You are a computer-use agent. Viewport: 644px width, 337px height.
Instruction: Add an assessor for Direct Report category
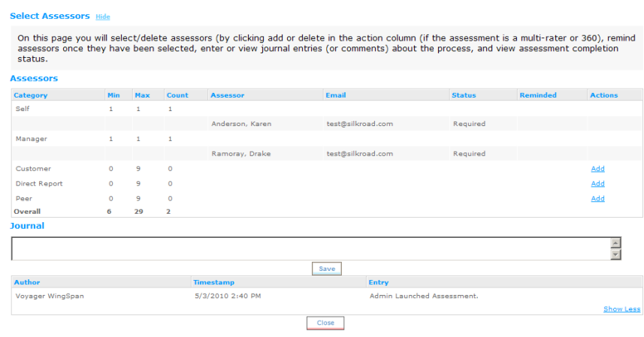point(597,184)
